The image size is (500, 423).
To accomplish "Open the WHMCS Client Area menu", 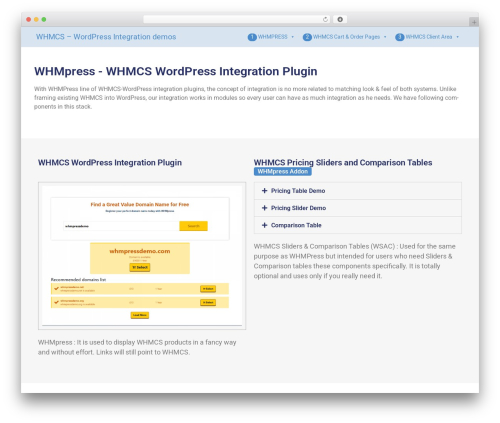I will (429, 37).
